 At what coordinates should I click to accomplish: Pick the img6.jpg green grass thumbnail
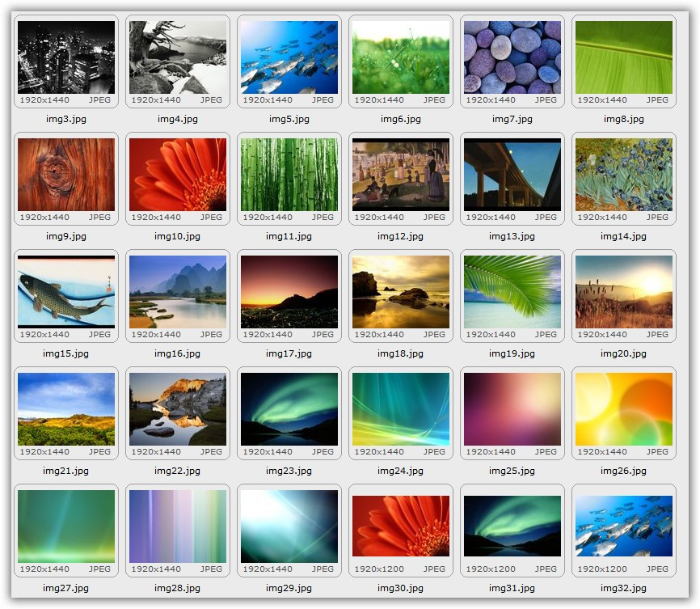[401, 57]
